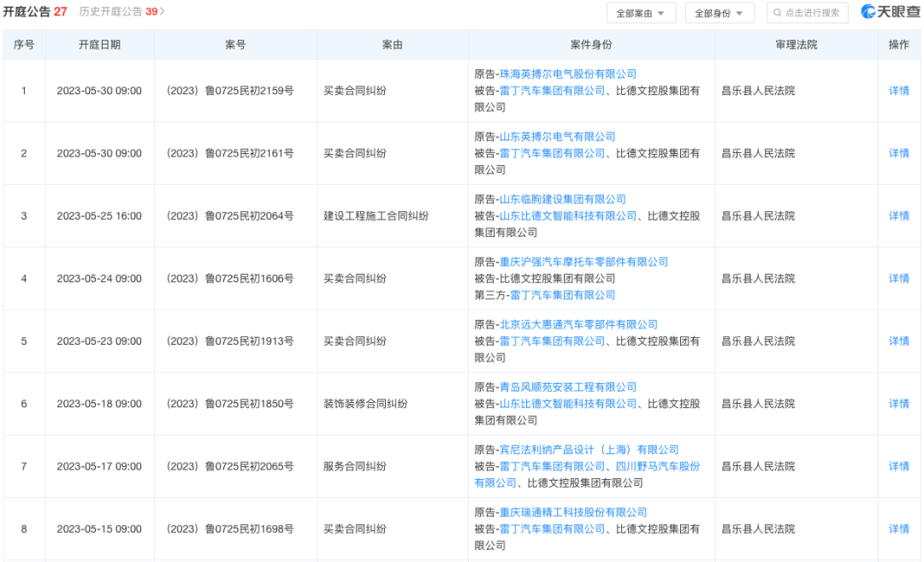This screenshot has width=924, height=562.
Task: Open defendant 山东比德文智能科技有限公司 in row 6
Action: pos(568,404)
